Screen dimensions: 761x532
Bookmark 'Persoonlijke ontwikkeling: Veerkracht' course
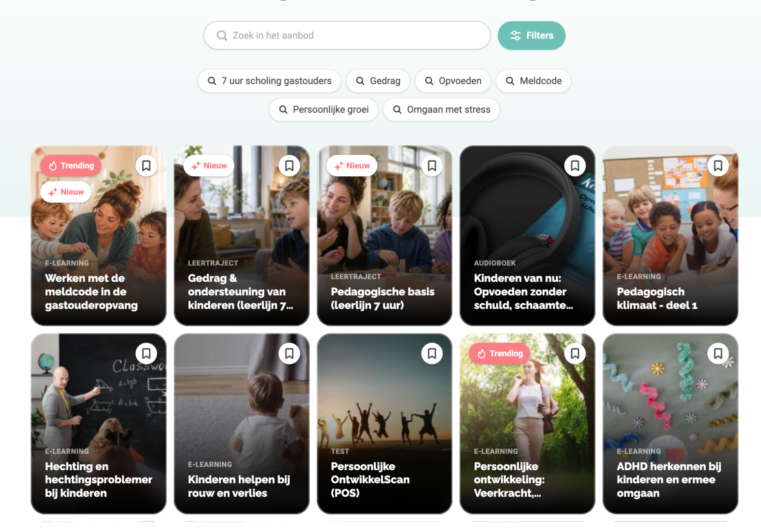(x=575, y=354)
